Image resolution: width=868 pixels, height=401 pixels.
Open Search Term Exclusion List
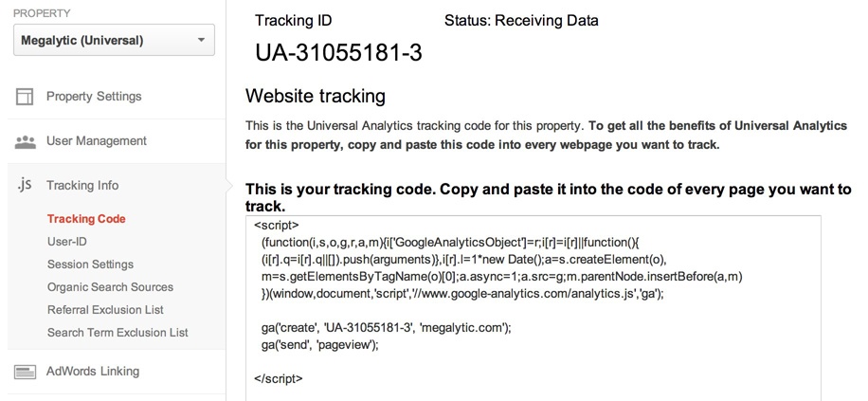(x=118, y=333)
